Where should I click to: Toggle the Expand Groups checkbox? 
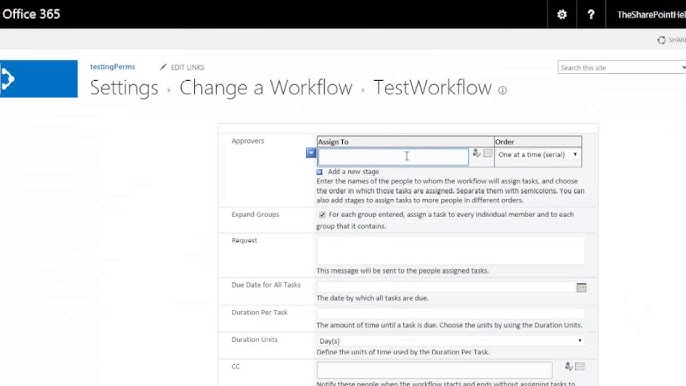(322, 214)
